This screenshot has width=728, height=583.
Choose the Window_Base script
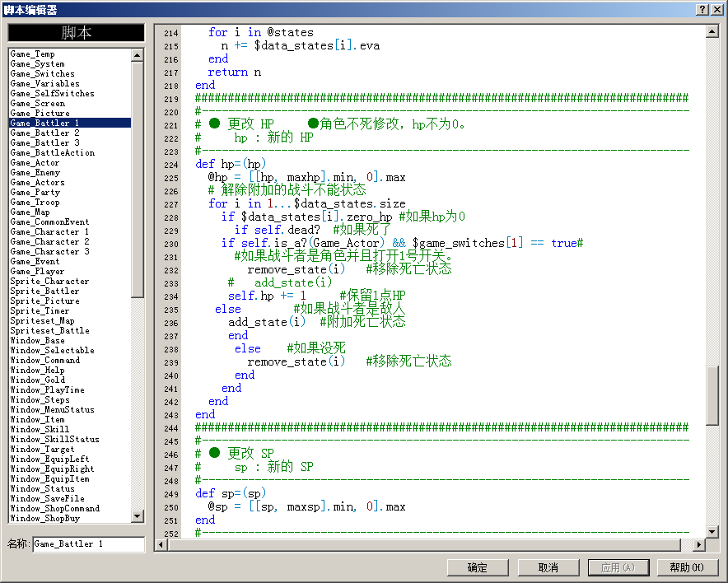click(x=70, y=340)
